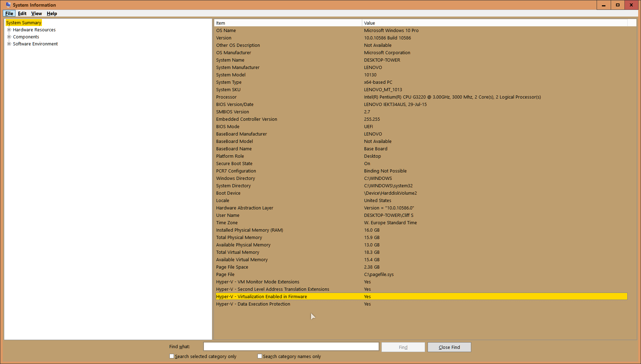Screen dimensions: 641x364
Task: Select the Version row item
Action: coord(421,38)
